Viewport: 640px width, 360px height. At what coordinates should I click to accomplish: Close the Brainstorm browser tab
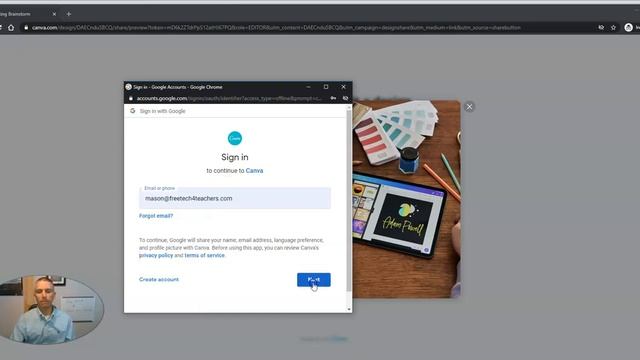click(x=54, y=14)
